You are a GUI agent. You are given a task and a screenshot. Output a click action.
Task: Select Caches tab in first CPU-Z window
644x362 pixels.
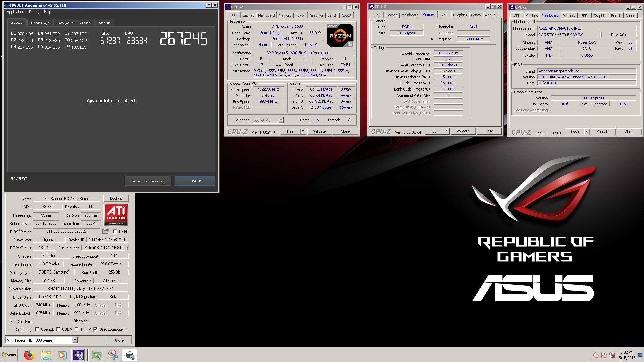[x=248, y=15]
